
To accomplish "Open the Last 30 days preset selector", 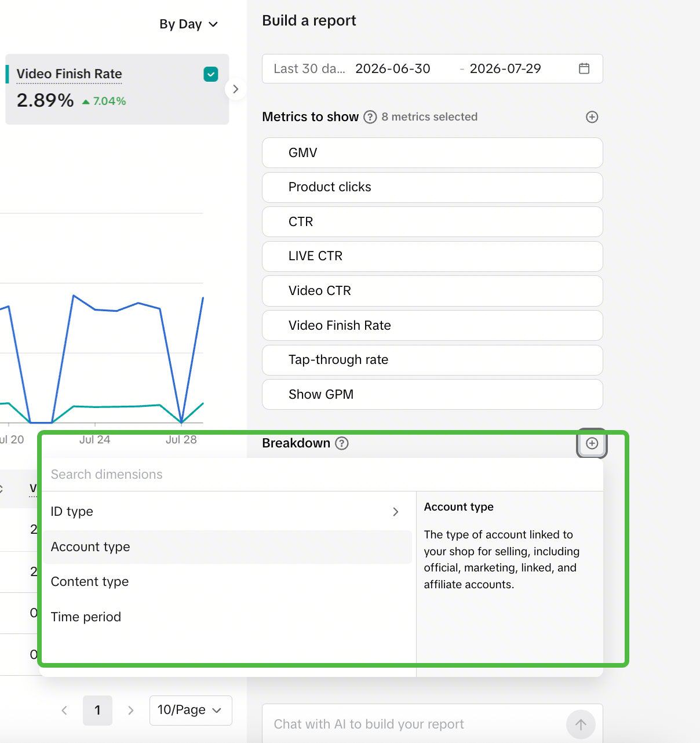I will click(309, 69).
